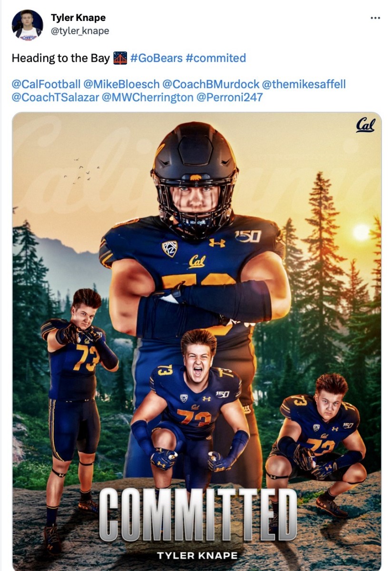Click 'TYLER KNAPE' caption on the graphic
392x571 pixels.
coord(197,555)
